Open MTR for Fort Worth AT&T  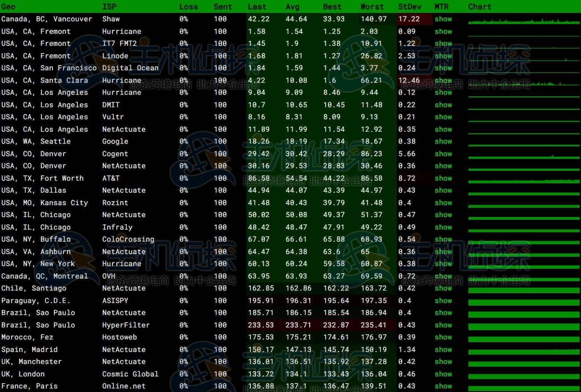pos(443,178)
